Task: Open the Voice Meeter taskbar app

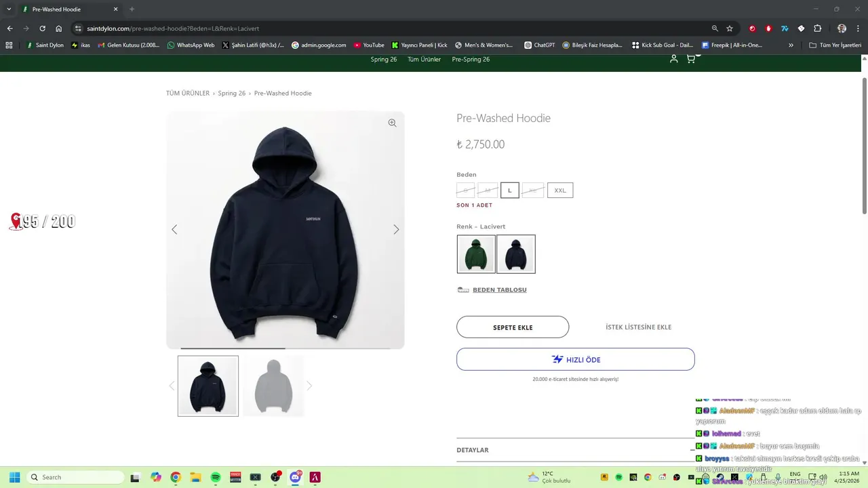Action: coord(235,477)
